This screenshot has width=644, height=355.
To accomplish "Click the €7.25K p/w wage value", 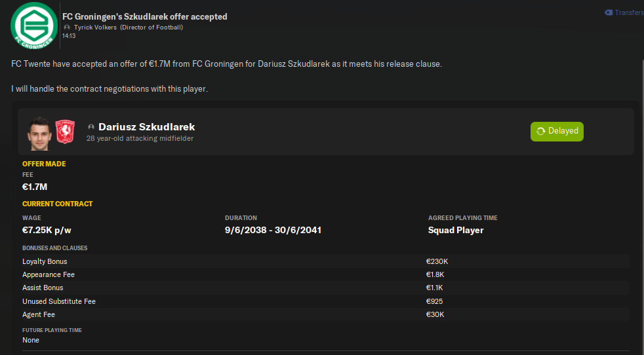I will 45,230.
